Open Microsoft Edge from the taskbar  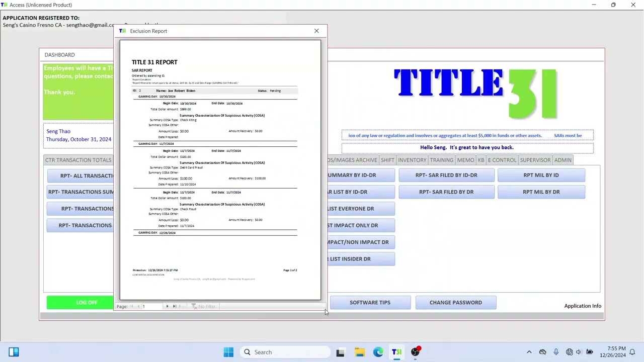tap(378, 352)
